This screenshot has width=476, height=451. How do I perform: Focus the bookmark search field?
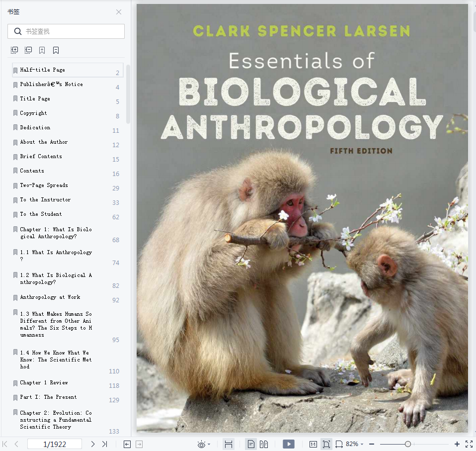(x=66, y=31)
